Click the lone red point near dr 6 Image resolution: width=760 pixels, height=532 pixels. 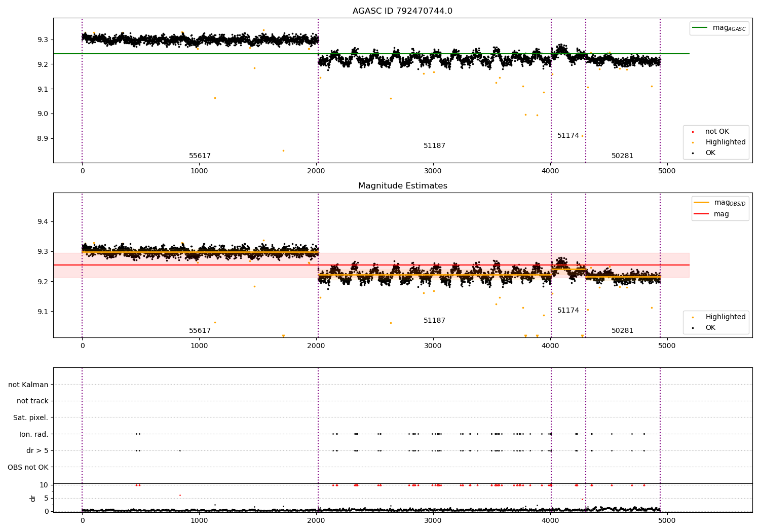click(x=179, y=495)
